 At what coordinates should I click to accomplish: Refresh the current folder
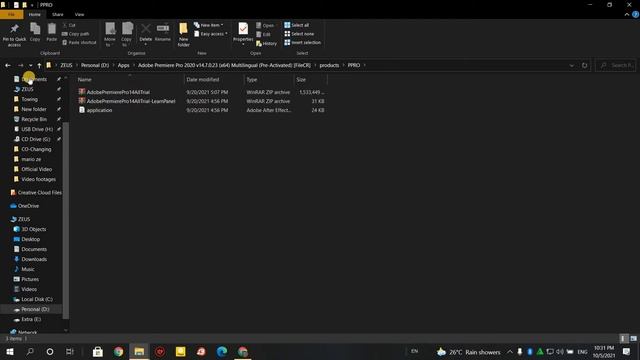point(584,65)
